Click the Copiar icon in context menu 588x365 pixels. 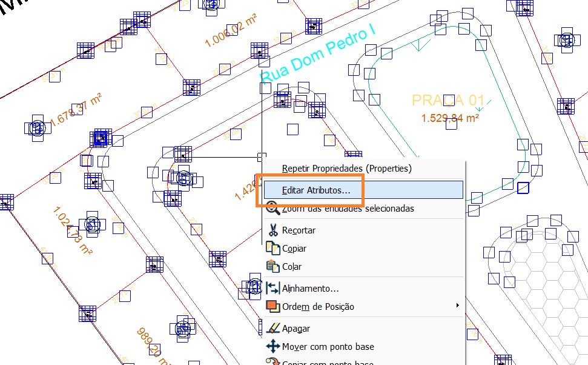(273, 249)
